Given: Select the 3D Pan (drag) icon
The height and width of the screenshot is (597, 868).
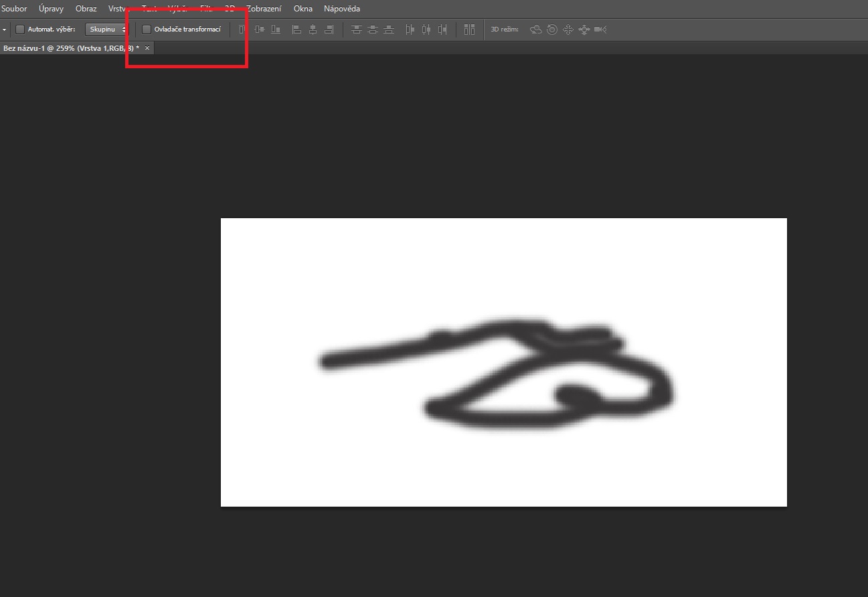Looking at the screenshot, I should (x=568, y=29).
